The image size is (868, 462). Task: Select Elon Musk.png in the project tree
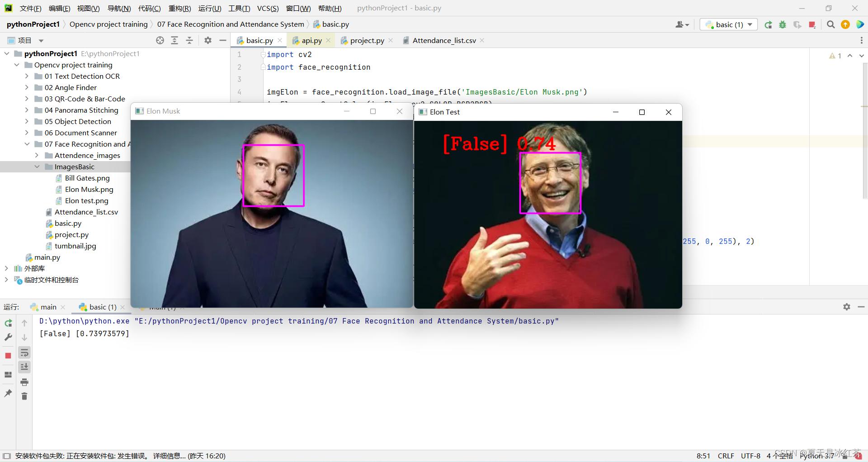[89, 189]
